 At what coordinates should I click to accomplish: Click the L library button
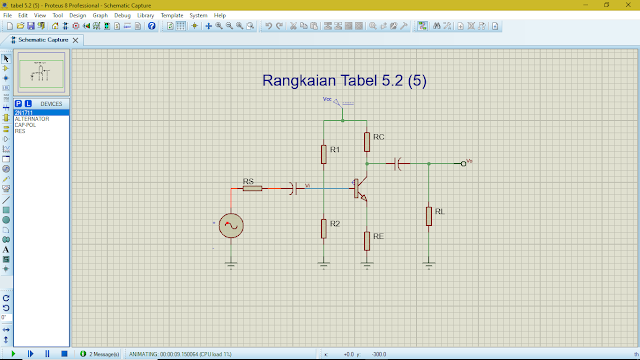(28, 104)
